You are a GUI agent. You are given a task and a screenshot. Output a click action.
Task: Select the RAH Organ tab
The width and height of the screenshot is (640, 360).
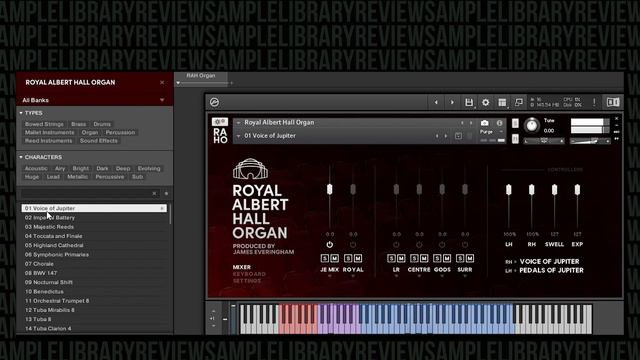coord(201,76)
